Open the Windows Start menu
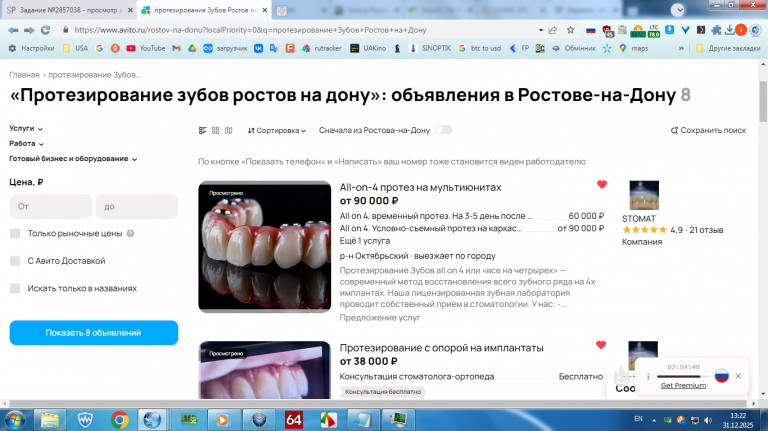Image resolution: width=768 pixels, height=431 pixels. click(15, 420)
